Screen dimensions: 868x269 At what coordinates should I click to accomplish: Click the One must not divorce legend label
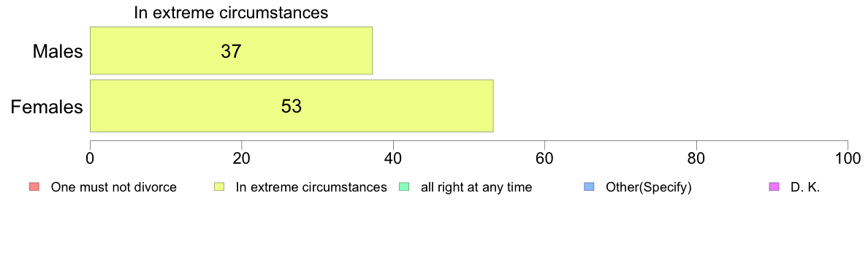coord(113,187)
